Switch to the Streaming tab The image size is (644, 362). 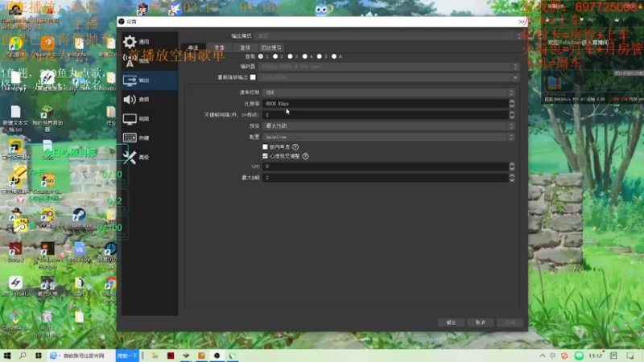pyautogui.click(x=193, y=47)
